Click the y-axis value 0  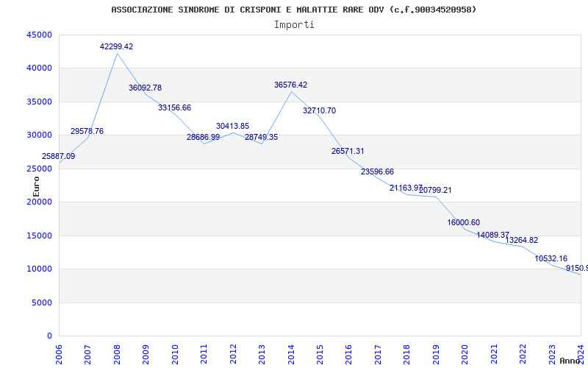pyautogui.click(x=50, y=336)
